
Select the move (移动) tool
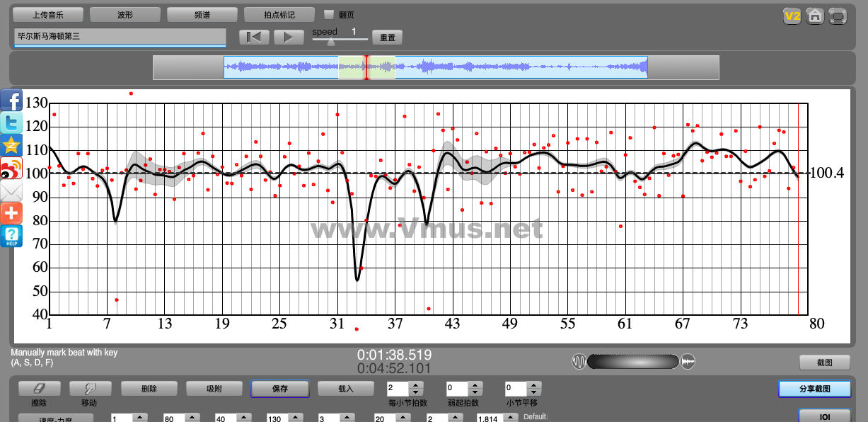pos(89,389)
